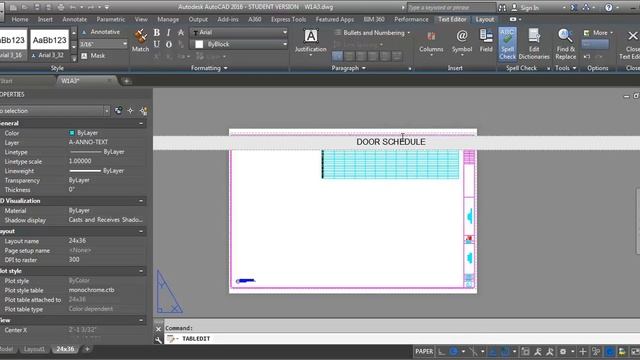The width and height of the screenshot is (640, 360).
Task: Close the Text Editor
Action: tap(632, 44)
